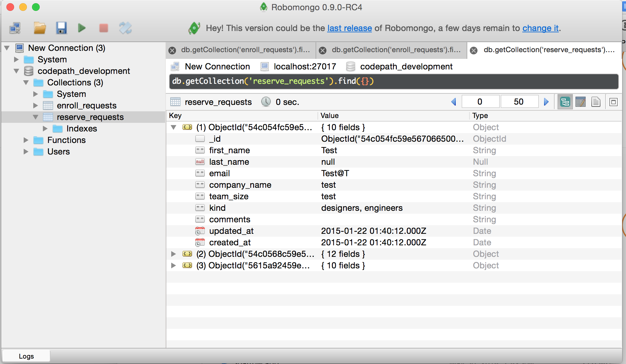Image resolution: width=626 pixels, height=364 pixels.
Task: Close the reserve_requests query tab
Action: click(x=474, y=50)
